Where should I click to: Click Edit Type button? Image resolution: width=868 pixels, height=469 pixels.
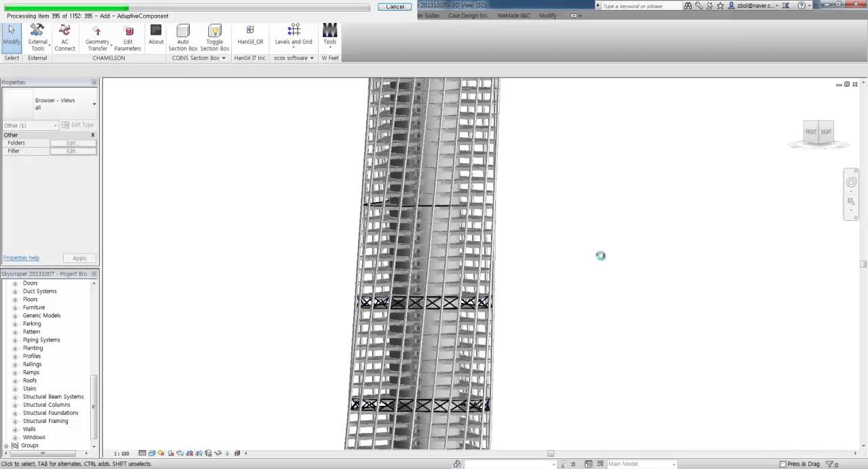pyautogui.click(x=78, y=125)
